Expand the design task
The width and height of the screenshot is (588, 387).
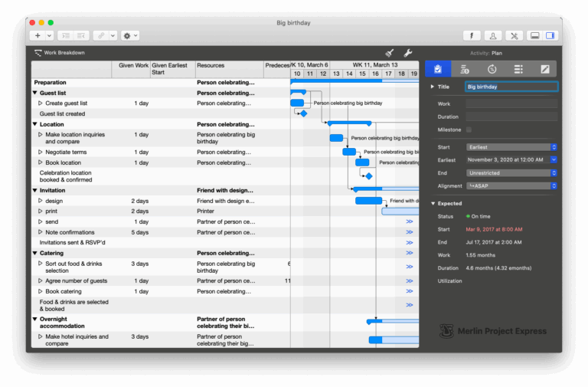[40, 201]
